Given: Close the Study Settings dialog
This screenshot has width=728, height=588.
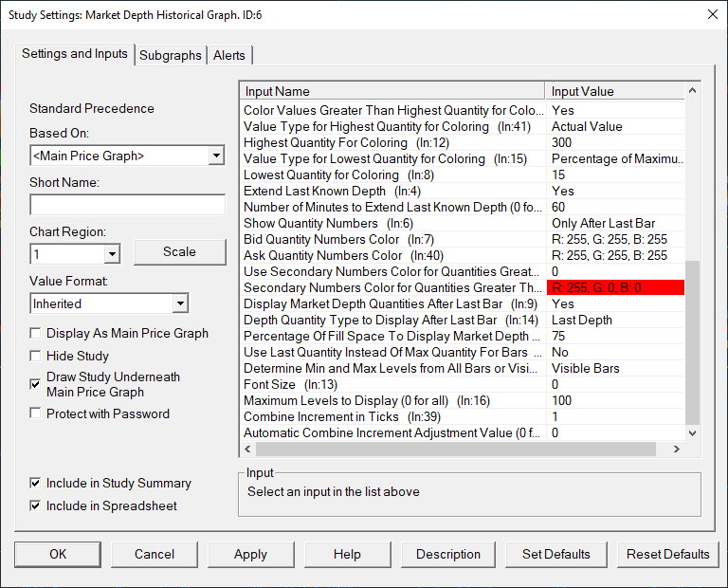Looking at the screenshot, I should click(x=713, y=14).
